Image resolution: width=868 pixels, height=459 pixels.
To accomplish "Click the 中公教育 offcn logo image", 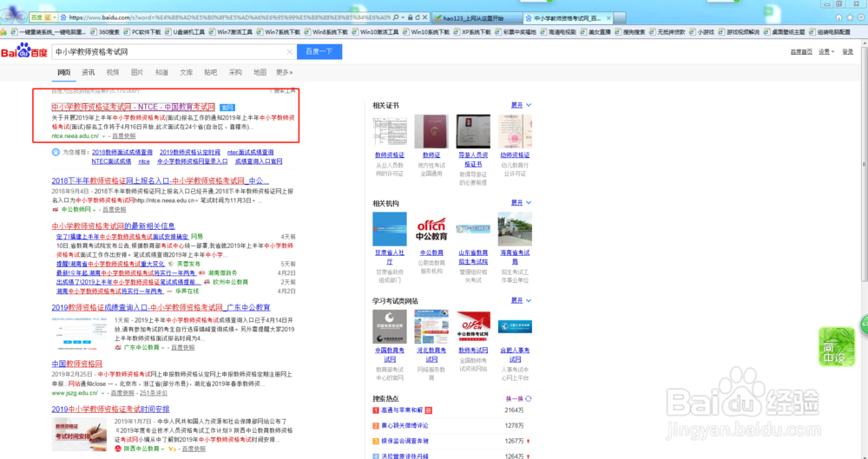I will [431, 229].
